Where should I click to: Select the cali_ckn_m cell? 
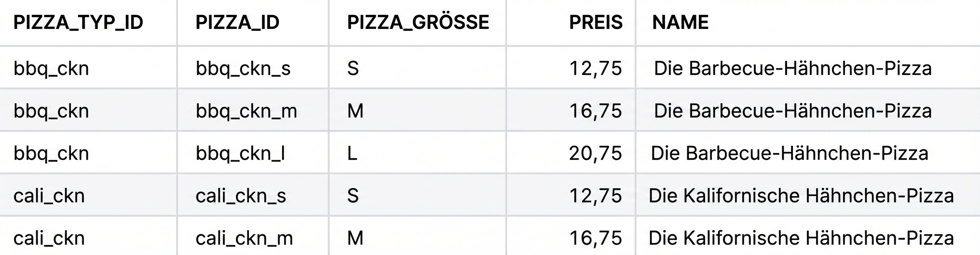(244, 238)
